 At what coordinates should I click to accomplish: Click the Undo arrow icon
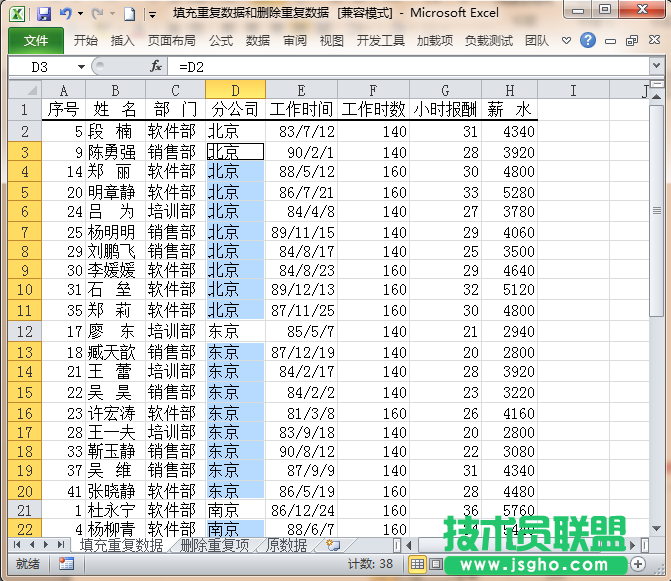coord(66,14)
